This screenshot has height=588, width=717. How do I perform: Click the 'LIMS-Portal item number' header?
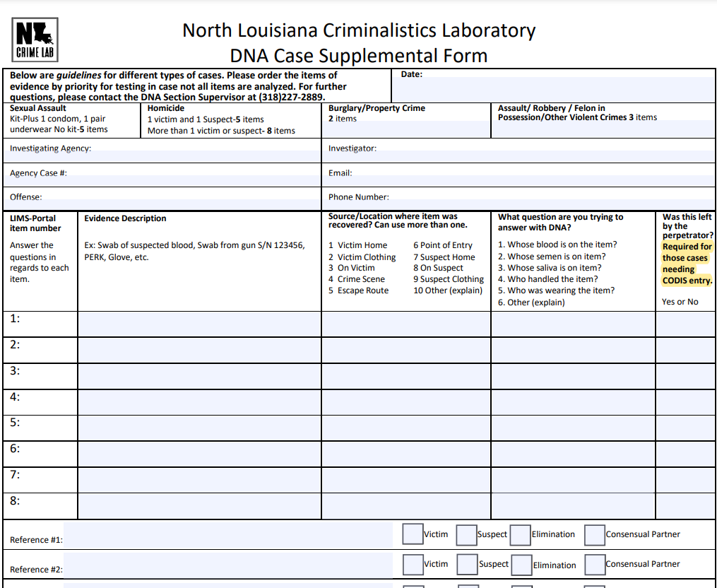[35, 223]
